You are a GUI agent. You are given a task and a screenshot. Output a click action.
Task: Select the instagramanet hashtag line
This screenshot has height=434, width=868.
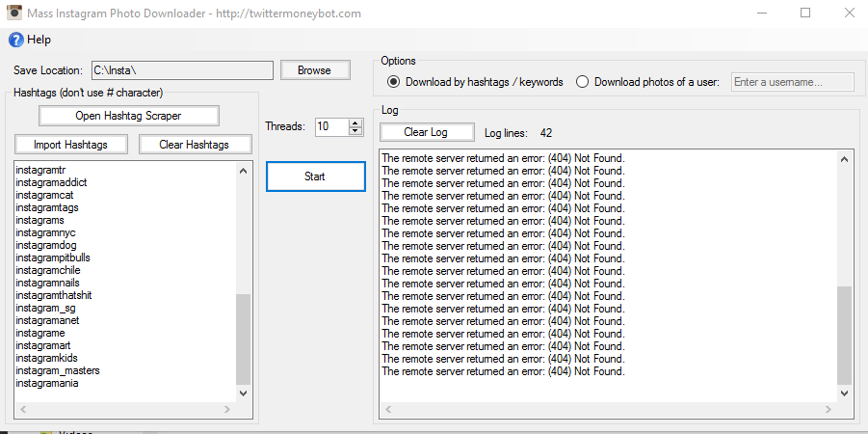pos(47,320)
